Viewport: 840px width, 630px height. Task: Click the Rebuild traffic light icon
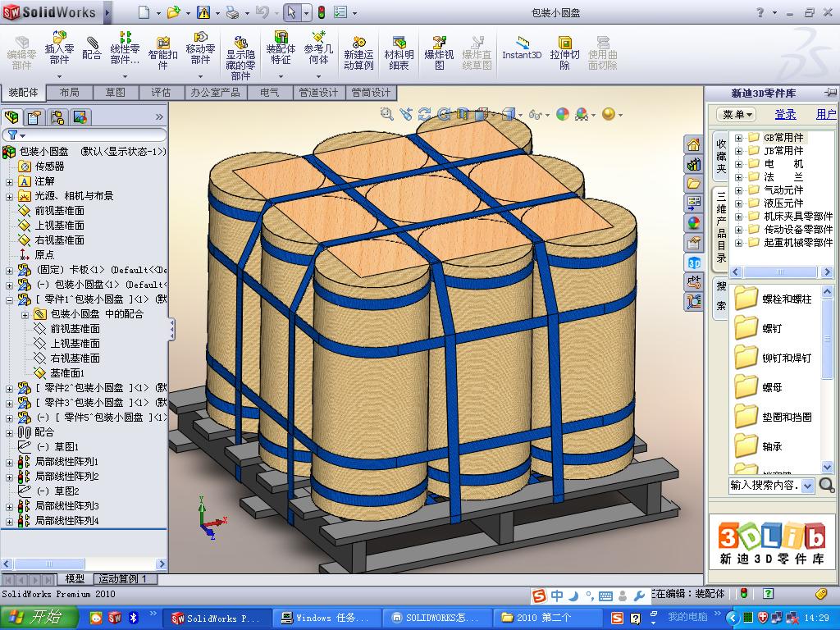click(x=322, y=12)
